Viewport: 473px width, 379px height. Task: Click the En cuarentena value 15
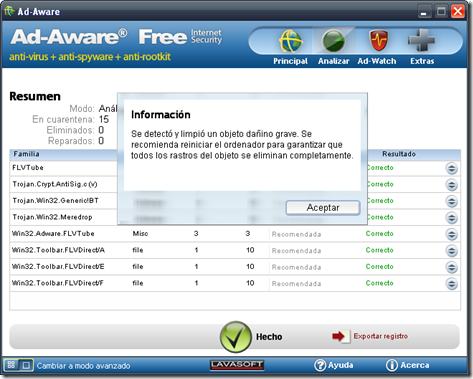point(104,119)
